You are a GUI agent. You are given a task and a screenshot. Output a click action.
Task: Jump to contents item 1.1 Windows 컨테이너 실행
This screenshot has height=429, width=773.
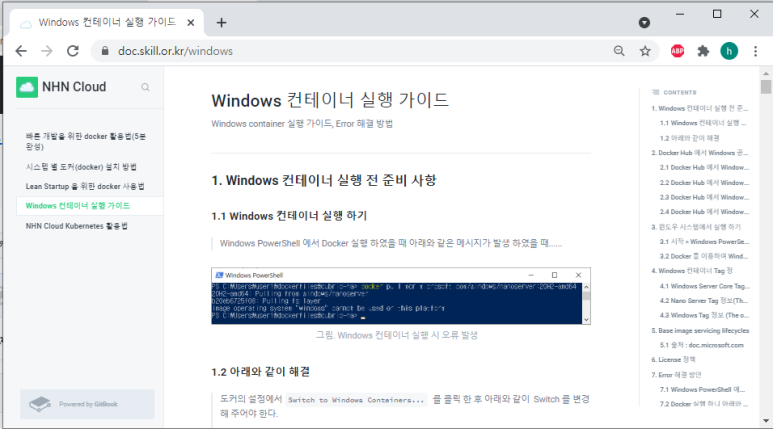(x=703, y=123)
